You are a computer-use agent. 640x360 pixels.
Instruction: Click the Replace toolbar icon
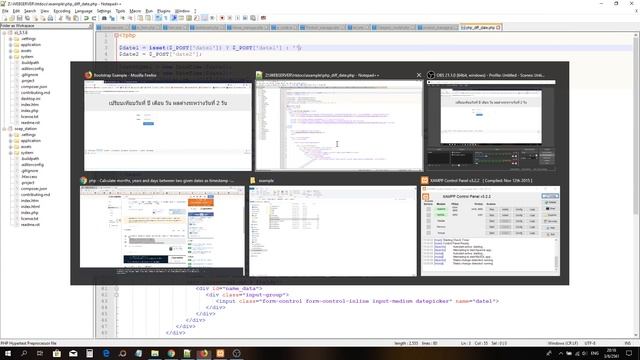[112, 18]
